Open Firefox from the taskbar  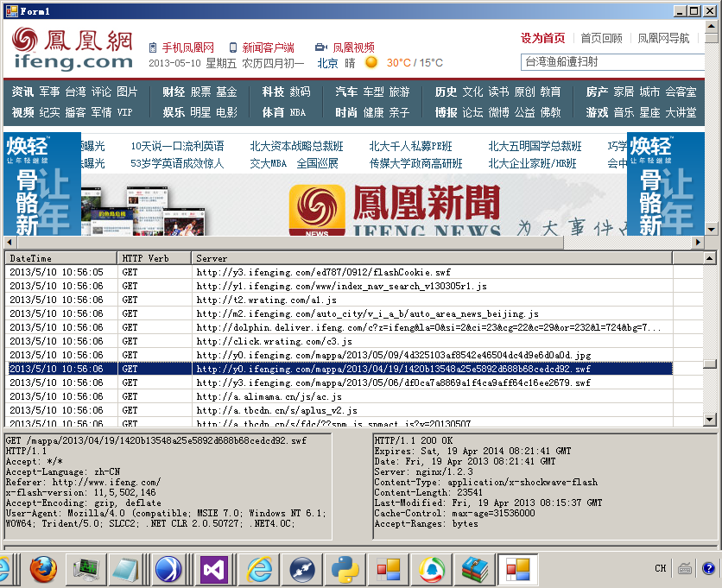coord(43,570)
